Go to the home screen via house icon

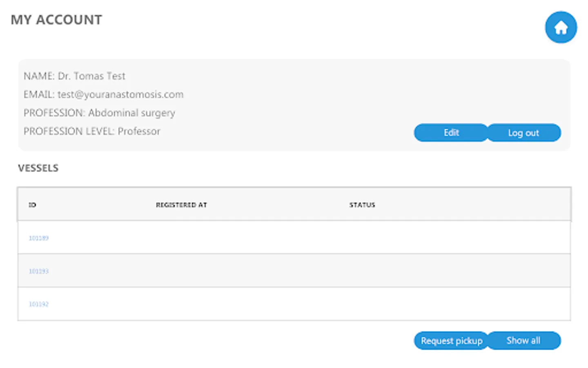(x=561, y=27)
